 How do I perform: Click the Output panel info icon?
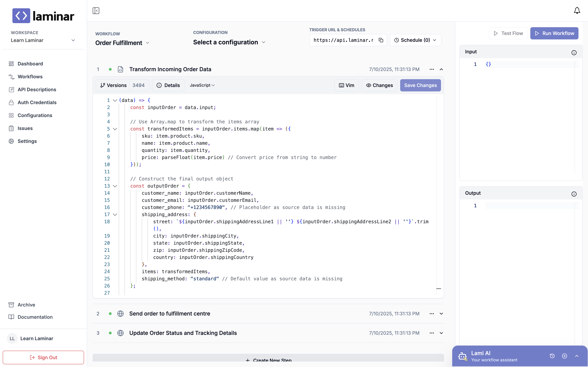coord(574,194)
